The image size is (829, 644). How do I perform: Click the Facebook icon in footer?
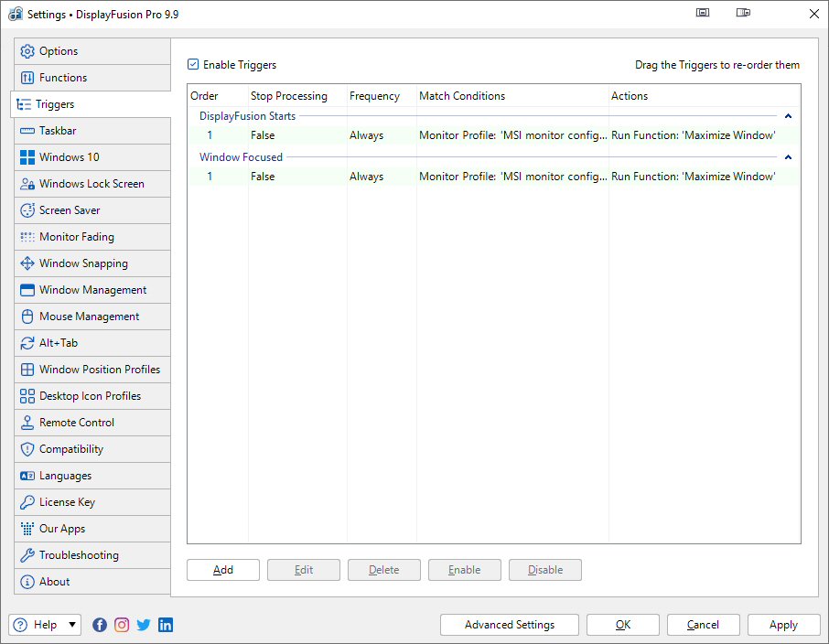click(100, 625)
